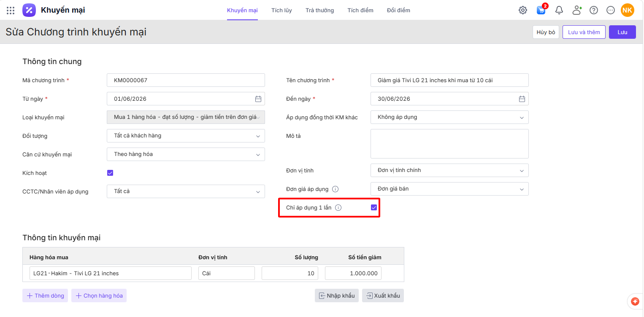Click the Mã chương trình input field
The height and width of the screenshot is (317, 644).
tap(186, 80)
